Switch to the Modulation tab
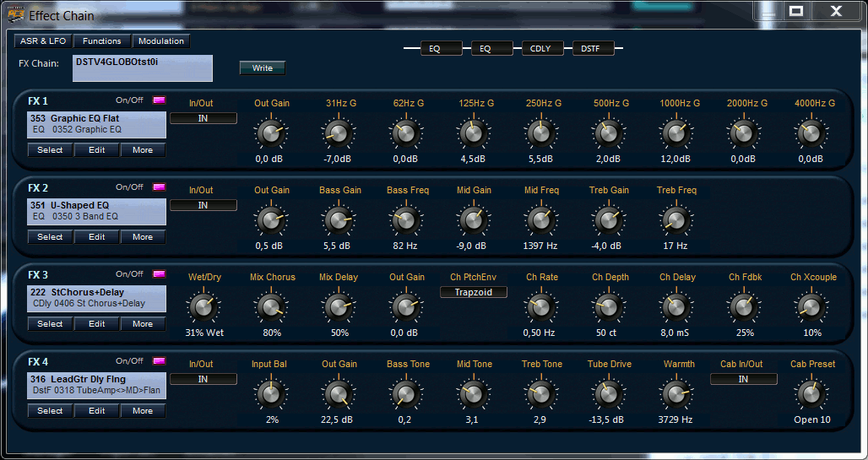 pyautogui.click(x=160, y=41)
